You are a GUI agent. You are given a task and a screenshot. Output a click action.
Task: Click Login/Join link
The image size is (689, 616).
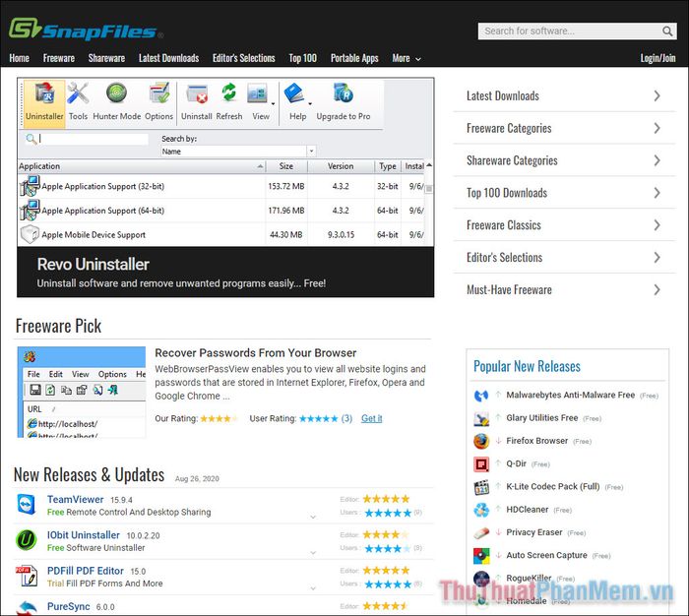click(x=658, y=58)
